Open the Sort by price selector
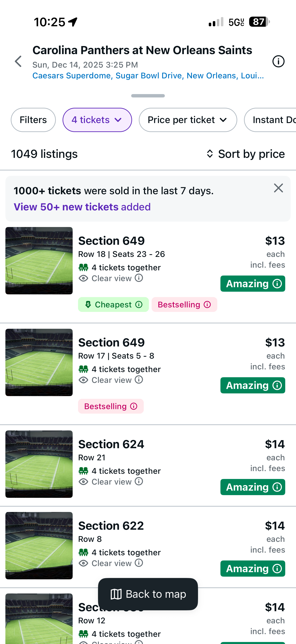 point(246,154)
